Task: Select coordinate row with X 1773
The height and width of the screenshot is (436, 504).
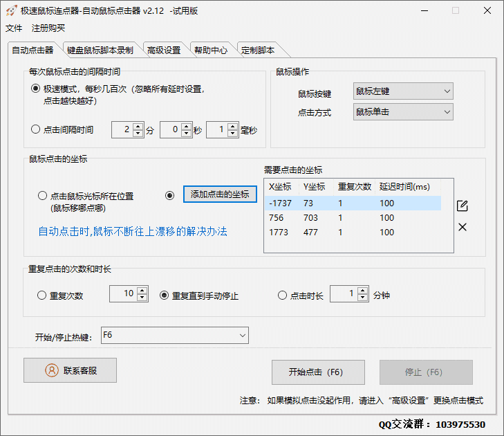Action: point(353,232)
